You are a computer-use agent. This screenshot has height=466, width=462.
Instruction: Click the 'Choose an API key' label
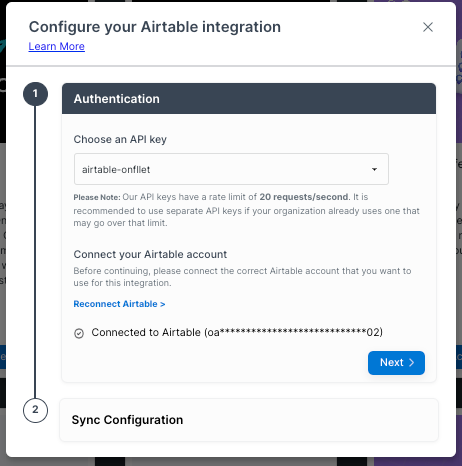(120, 139)
